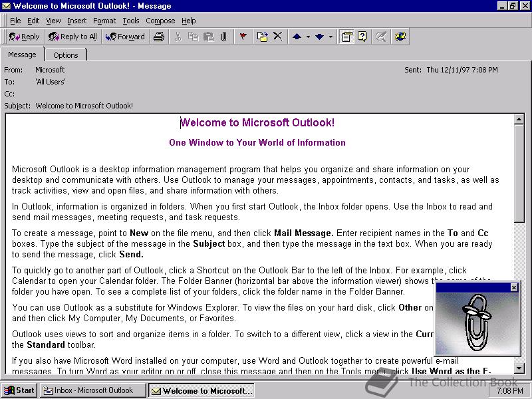Go to Next Item down arrow
The height and width of the screenshot is (399, 532).
[x=319, y=37]
